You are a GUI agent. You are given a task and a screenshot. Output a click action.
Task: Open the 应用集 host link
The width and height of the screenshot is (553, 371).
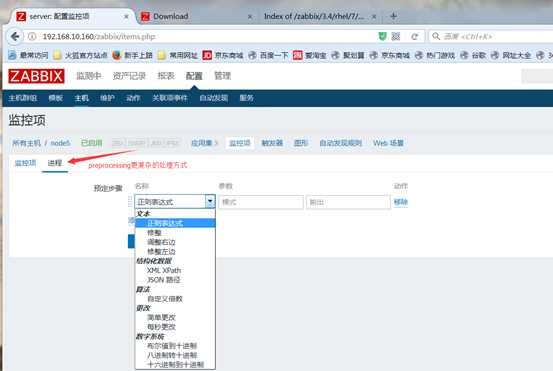coord(202,143)
